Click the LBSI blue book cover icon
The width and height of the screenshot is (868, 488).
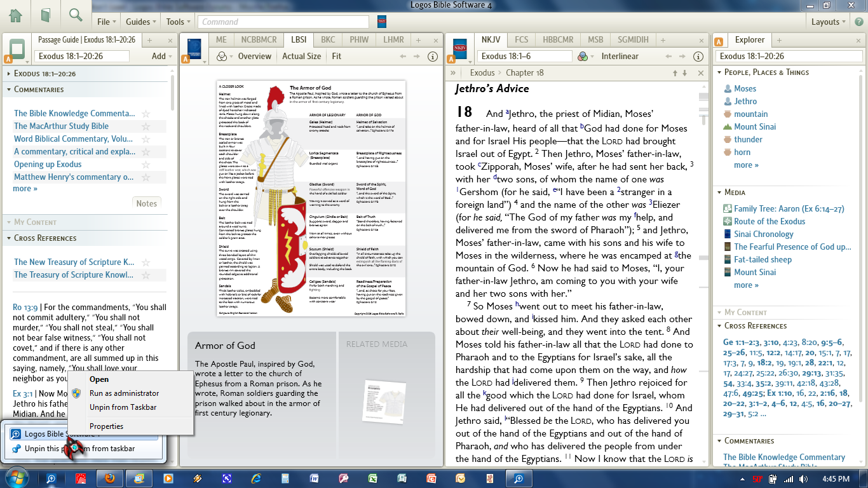(194, 49)
